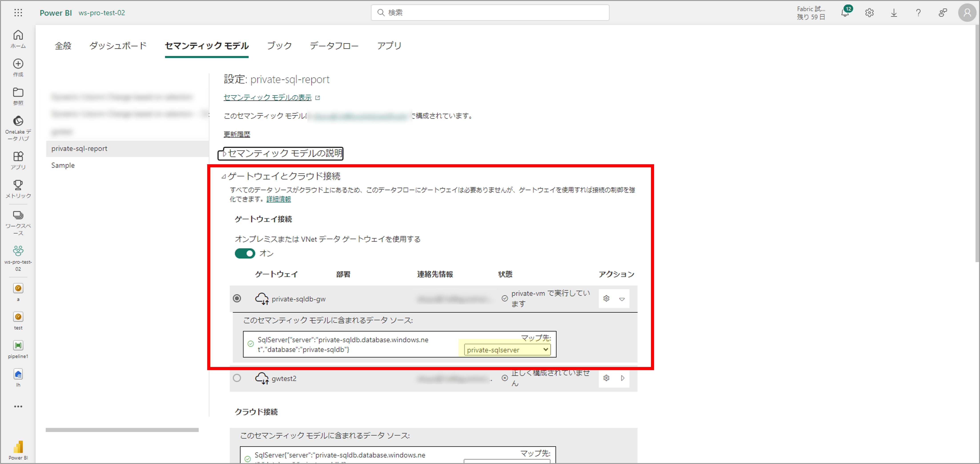Click the sidebar more options ellipsis
980x464 pixels.
(18, 407)
